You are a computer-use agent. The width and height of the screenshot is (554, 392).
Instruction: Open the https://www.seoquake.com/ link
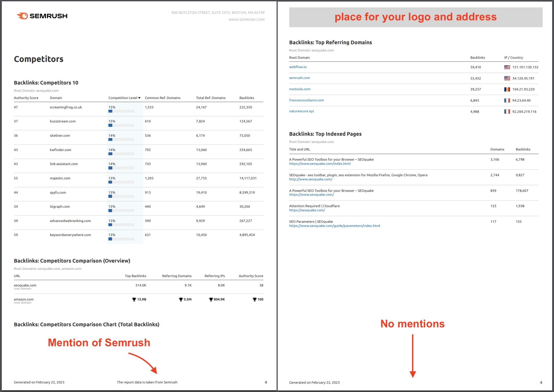point(311,195)
